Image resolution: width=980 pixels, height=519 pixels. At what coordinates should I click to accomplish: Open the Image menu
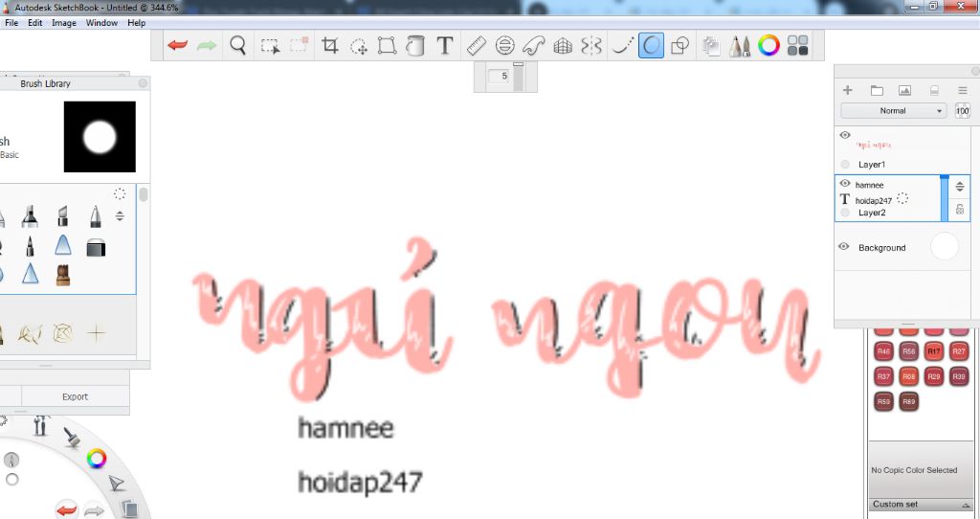click(x=64, y=23)
